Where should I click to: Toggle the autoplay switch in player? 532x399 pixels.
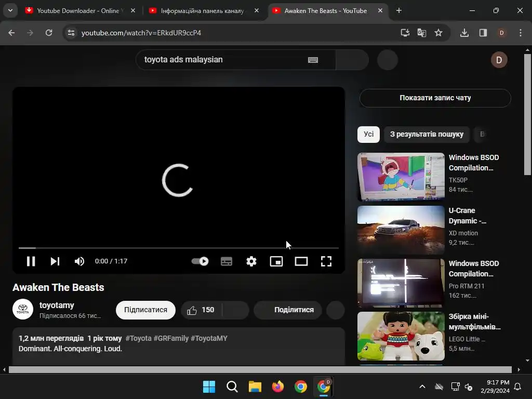[x=200, y=261]
